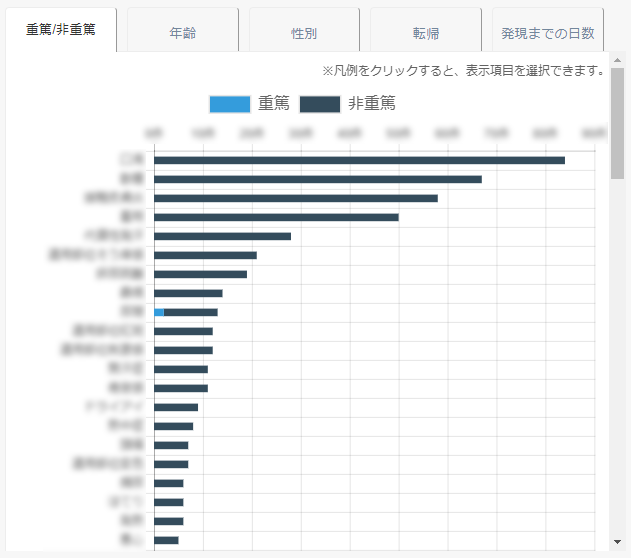631x558 pixels.
Task: Click the longest bar at the chart top
Action: [x=359, y=160]
